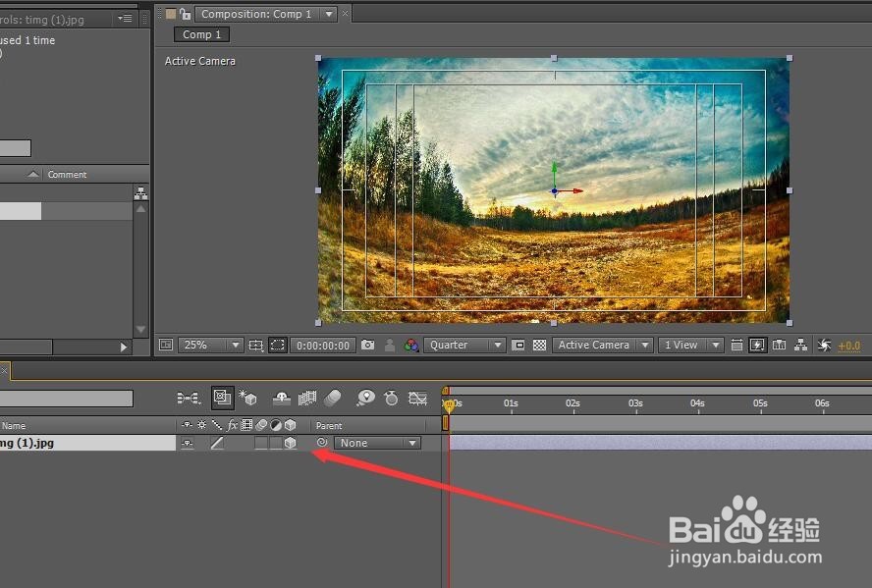Open the Active Camera view dropdown
Image resolution: width=872 pixels, height=588 pixels.
coord(602,346)
